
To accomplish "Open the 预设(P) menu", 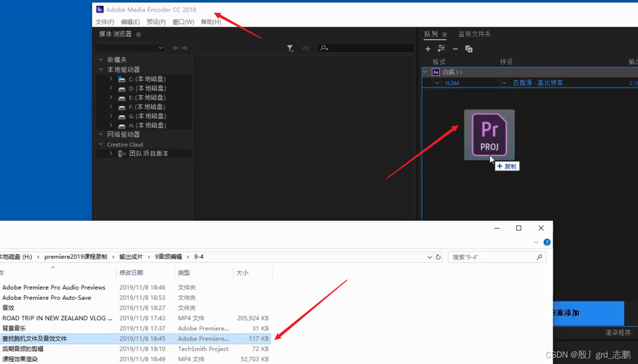I will coord(156,22).
